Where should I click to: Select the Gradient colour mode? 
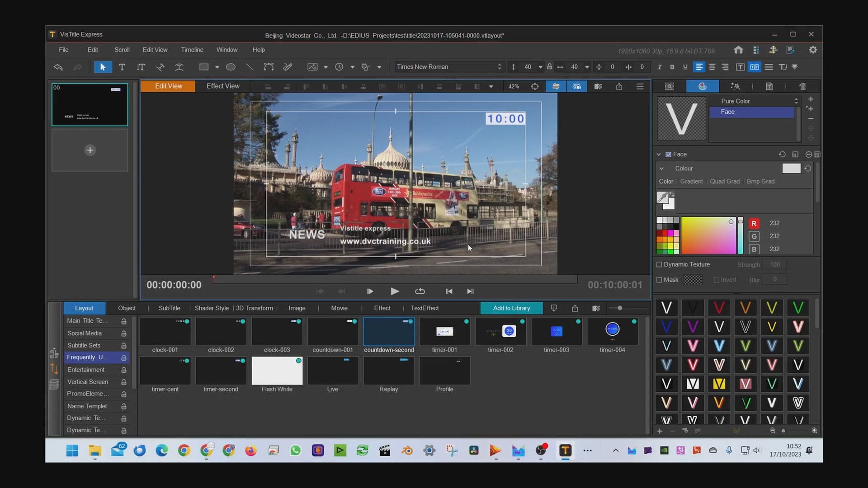point(691,182)
